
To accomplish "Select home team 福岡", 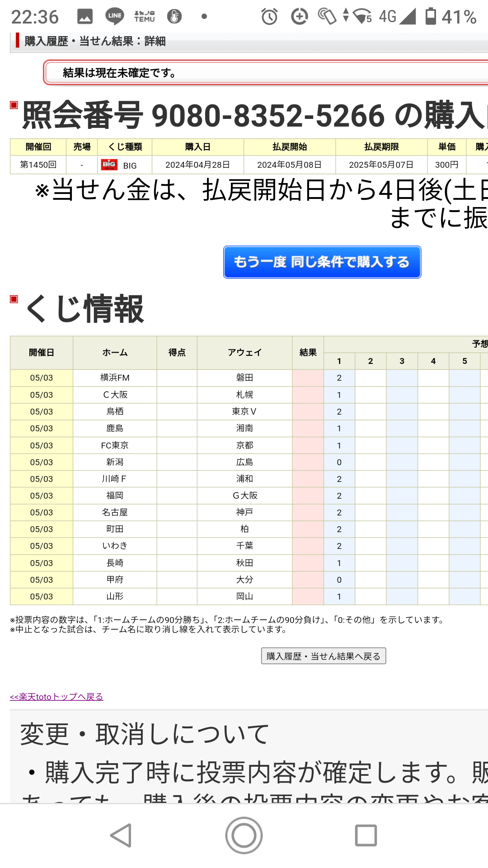I will click(115, 495).
